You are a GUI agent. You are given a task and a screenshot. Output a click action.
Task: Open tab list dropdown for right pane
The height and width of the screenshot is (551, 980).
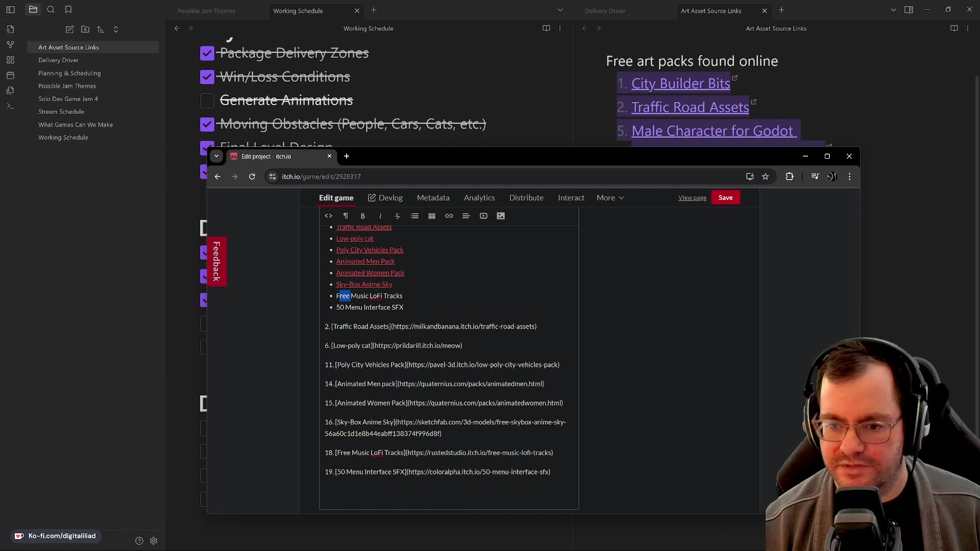coord(893,10)
